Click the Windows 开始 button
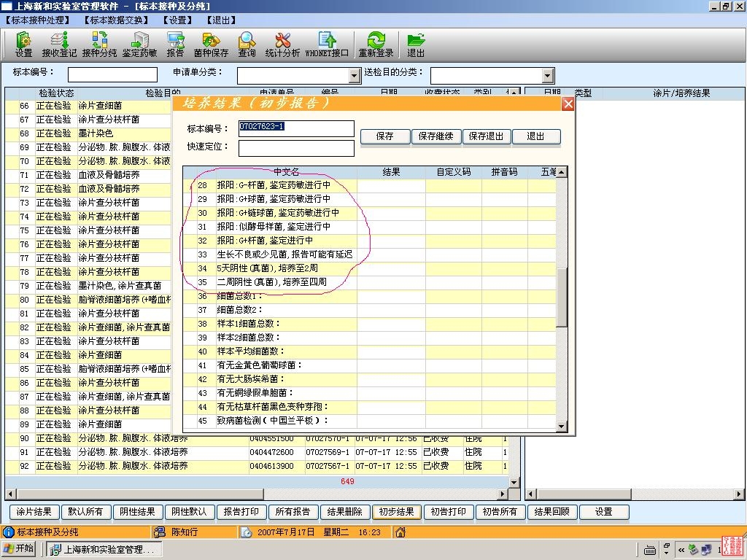 point(19,549)
